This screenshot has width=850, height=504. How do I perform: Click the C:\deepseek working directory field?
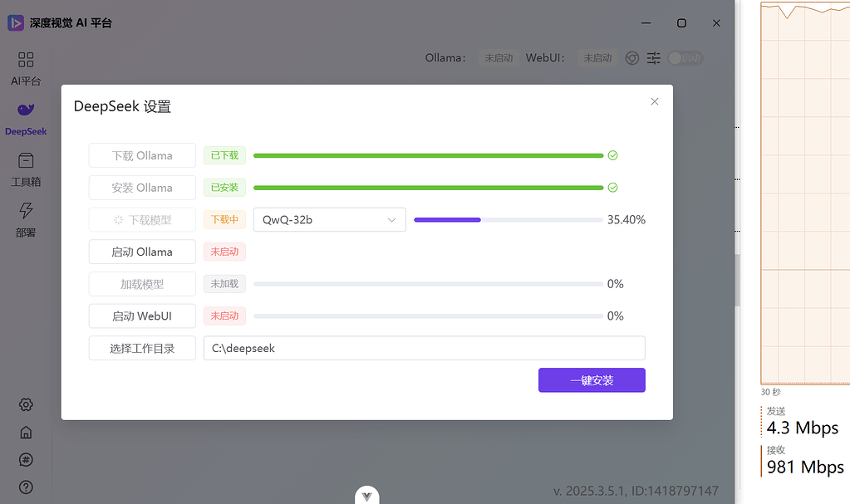pos(425,348)
